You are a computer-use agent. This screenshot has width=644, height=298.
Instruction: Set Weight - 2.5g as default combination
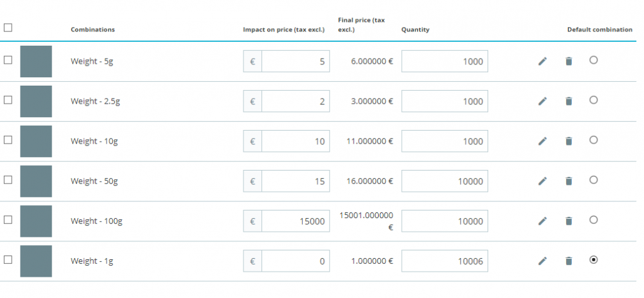point(593,100)
